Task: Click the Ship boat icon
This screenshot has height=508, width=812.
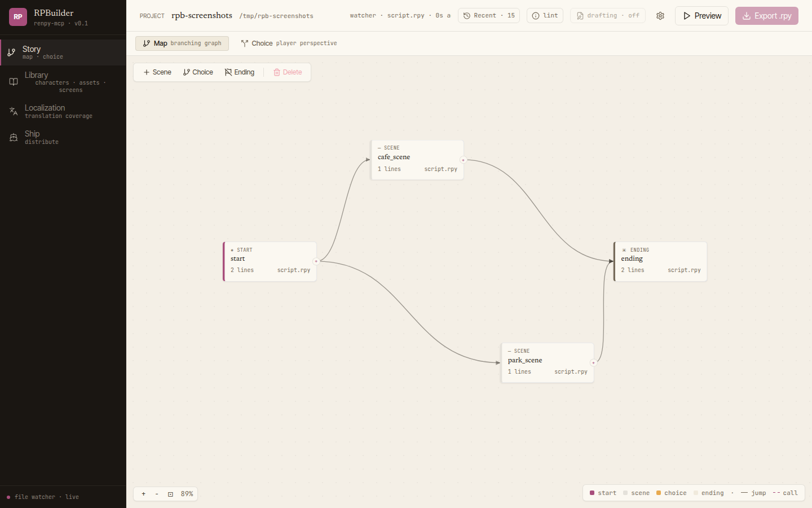Action: [x=14, y=137]
